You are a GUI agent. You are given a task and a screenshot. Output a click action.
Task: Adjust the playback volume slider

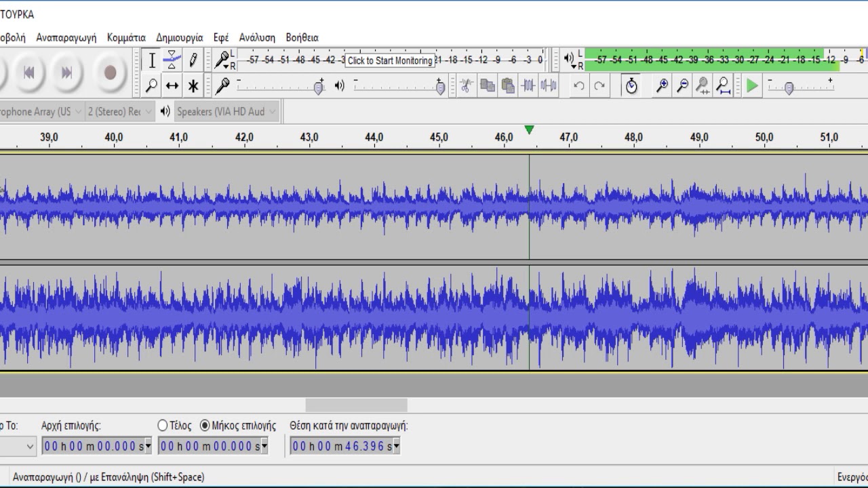point(440,87)
